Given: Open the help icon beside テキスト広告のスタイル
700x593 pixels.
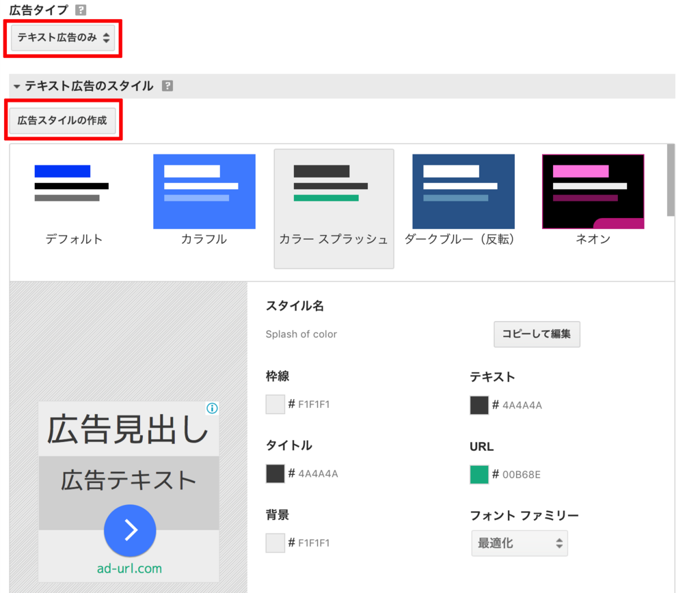Looking at the screenshot, I should click(x=167, y=85).
